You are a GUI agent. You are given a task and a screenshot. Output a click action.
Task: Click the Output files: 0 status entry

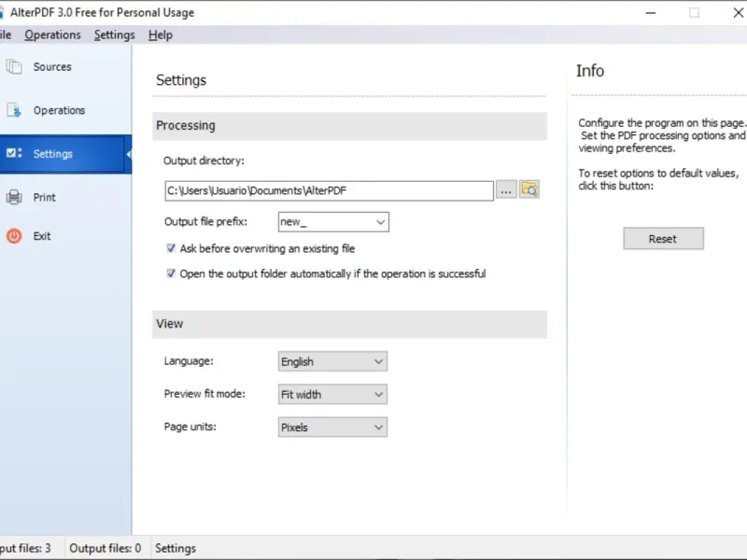tap(106, 549)
